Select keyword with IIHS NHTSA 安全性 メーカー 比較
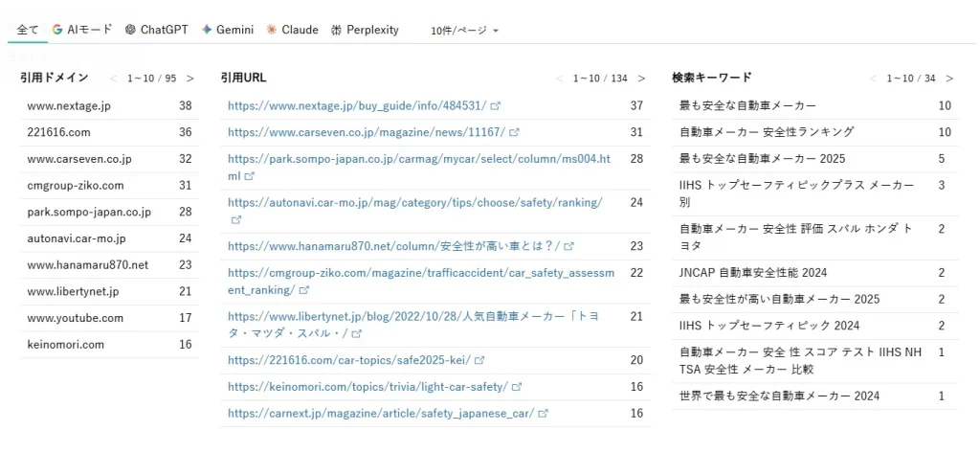 [815, 361]
